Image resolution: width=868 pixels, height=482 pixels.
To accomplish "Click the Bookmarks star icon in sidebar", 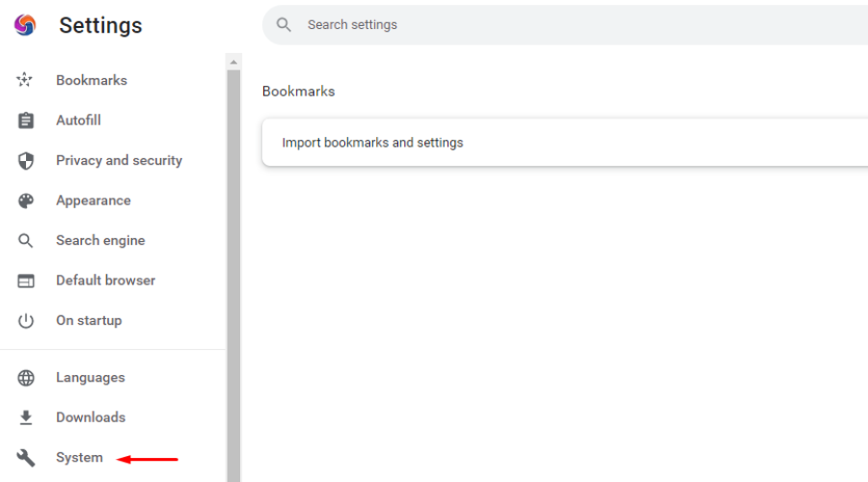I will pyautogui.click(x=26, y=80).
